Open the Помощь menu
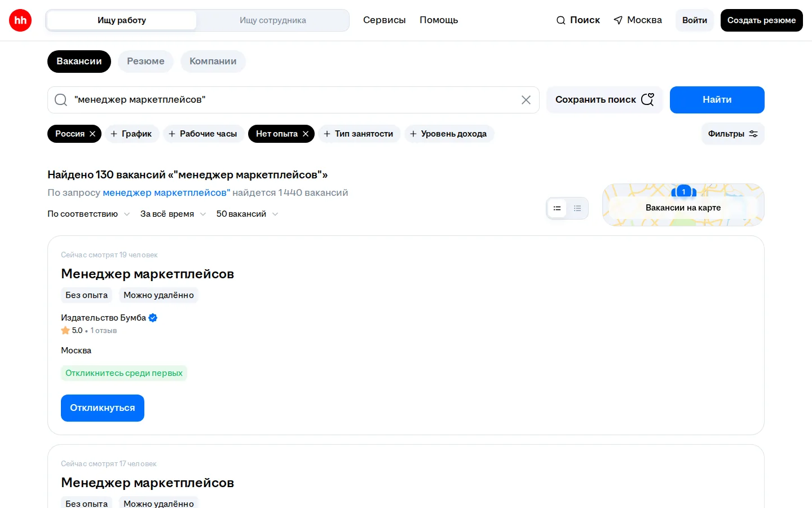 tap(439, 20)
